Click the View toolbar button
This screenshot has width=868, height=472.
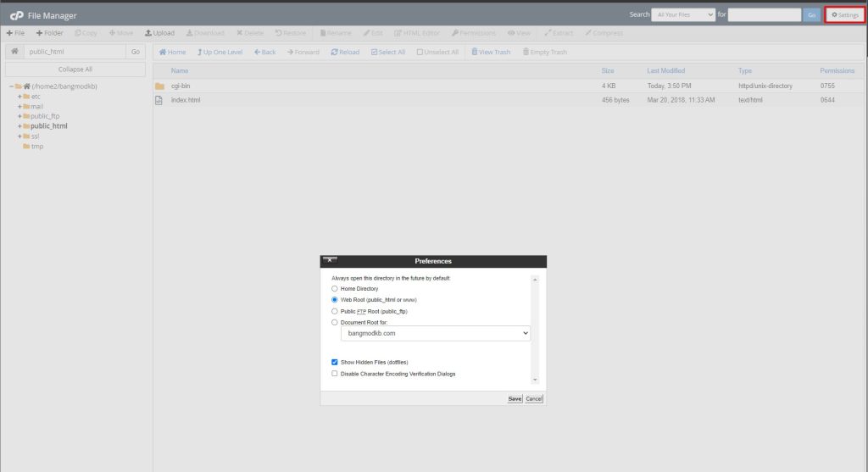pyautogui.click(x=520, y=33)
